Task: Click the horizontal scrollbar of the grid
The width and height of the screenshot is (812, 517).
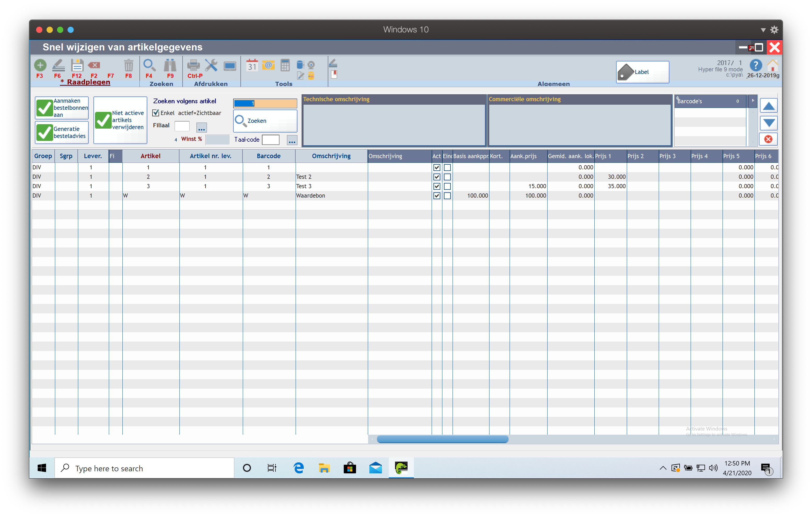Action: coord(442,439)
